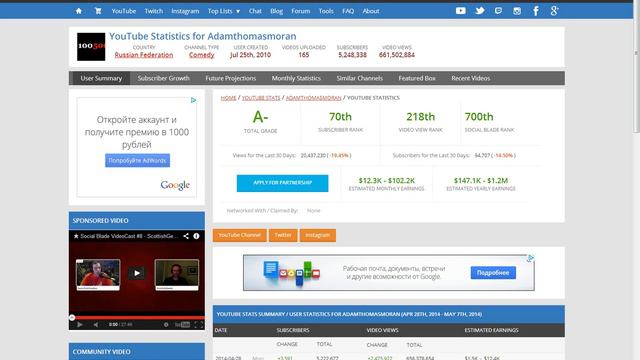Viewport: 640px width, 360px height.
Task: Switch to Future Projections tab
Action: (x=231, y=78)
